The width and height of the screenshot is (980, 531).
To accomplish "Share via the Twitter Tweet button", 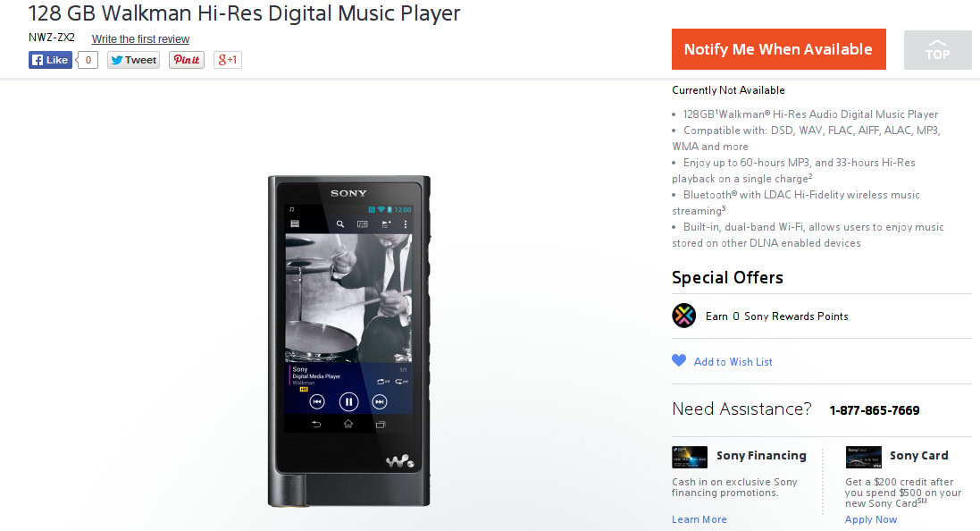I will pyautogui.click(x=133, y=60).
